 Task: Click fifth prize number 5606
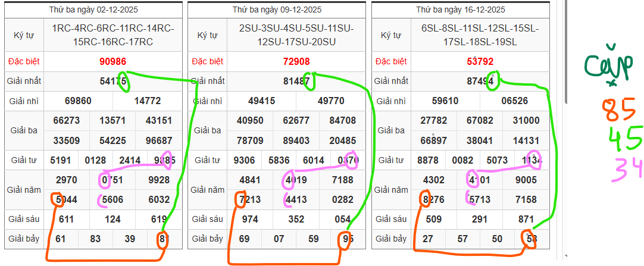point(112,199)
